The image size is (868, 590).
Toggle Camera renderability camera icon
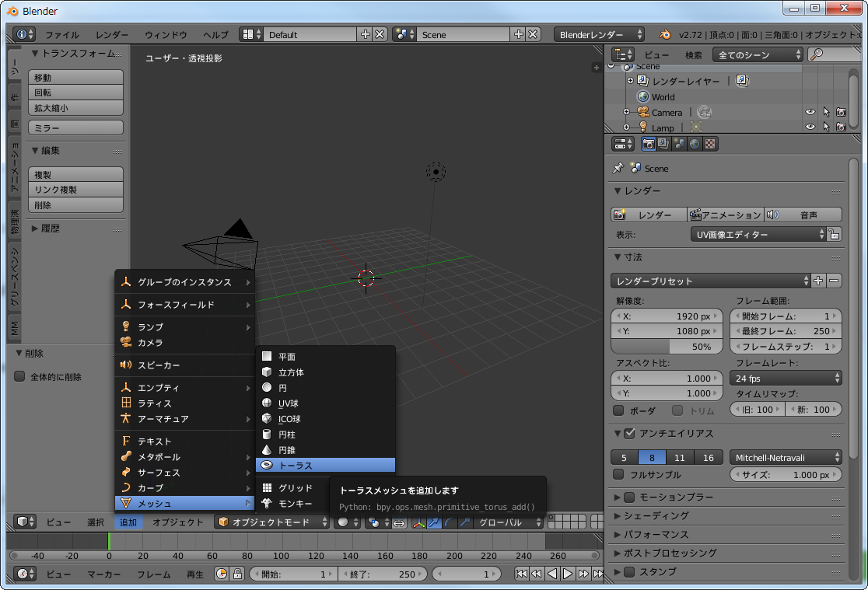(842, 112)
